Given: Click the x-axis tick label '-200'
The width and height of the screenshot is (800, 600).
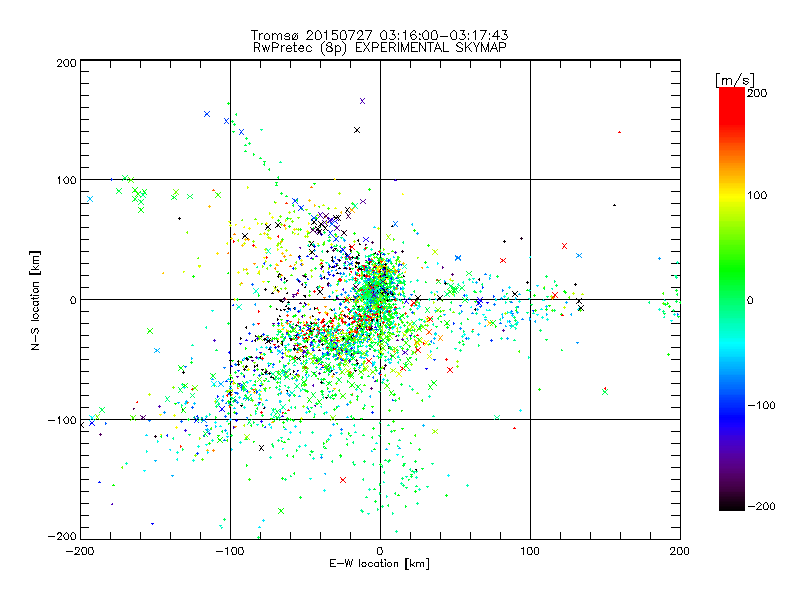Looking at the screenshot, I should point(80,551).
